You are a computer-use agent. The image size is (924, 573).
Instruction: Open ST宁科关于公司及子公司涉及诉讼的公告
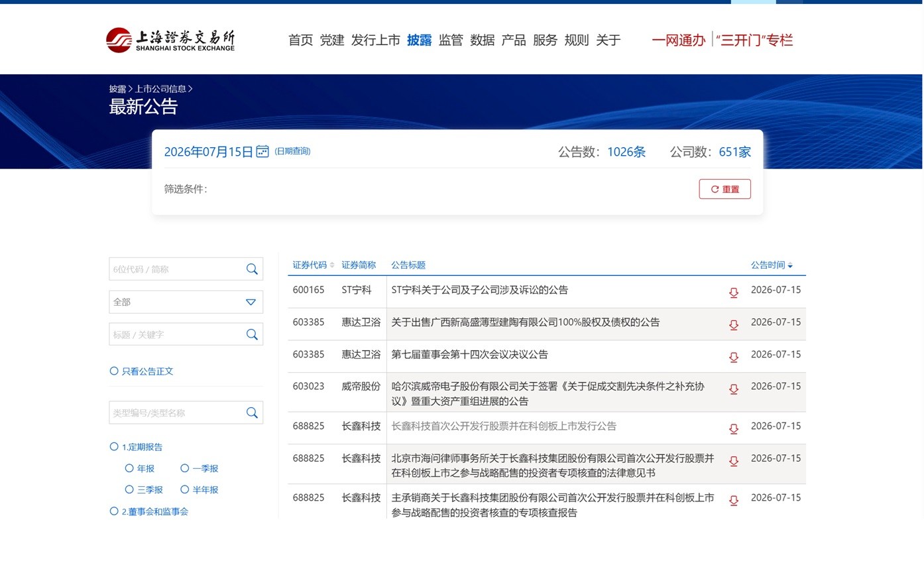480,290
